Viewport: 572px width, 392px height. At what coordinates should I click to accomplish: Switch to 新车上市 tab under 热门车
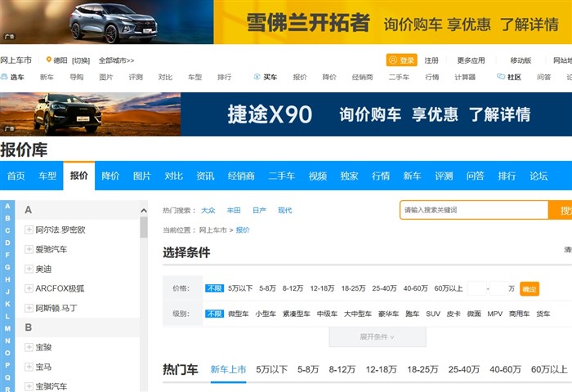point(228,369)
